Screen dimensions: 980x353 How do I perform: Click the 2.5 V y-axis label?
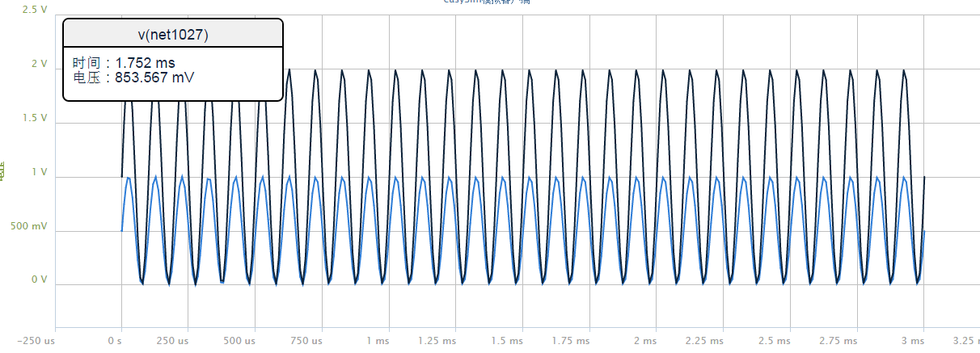34,10
